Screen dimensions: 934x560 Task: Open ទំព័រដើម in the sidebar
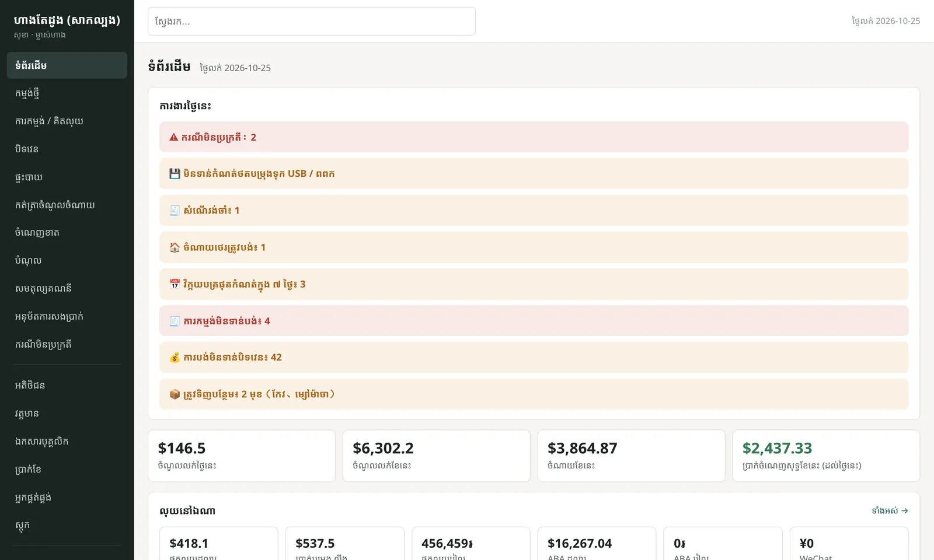point(67,65)
